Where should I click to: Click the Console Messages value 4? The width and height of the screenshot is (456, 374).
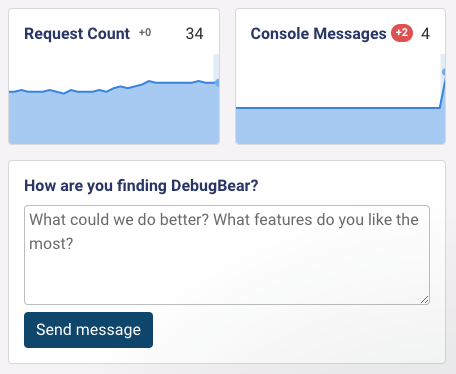[x=425, y=34]
